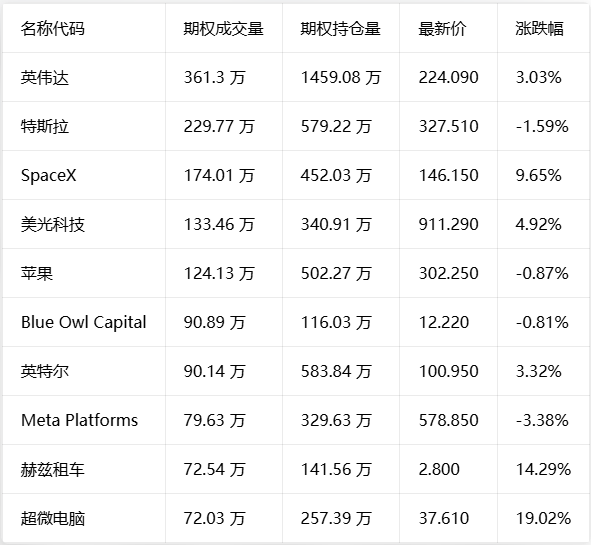591x545 pixels.
Task: Select the 特斯拉 name cell
Action: pos(45,126)
